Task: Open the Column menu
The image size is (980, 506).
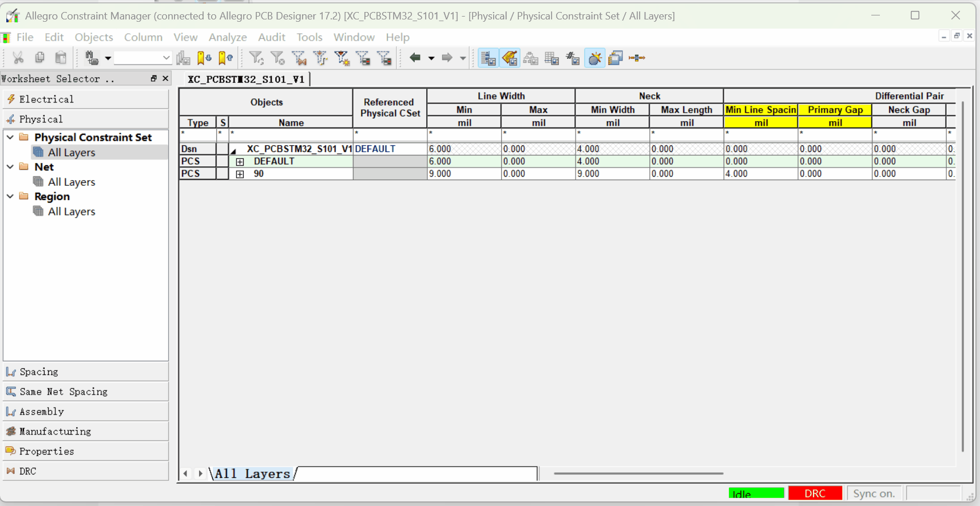Action: (143, 37)
